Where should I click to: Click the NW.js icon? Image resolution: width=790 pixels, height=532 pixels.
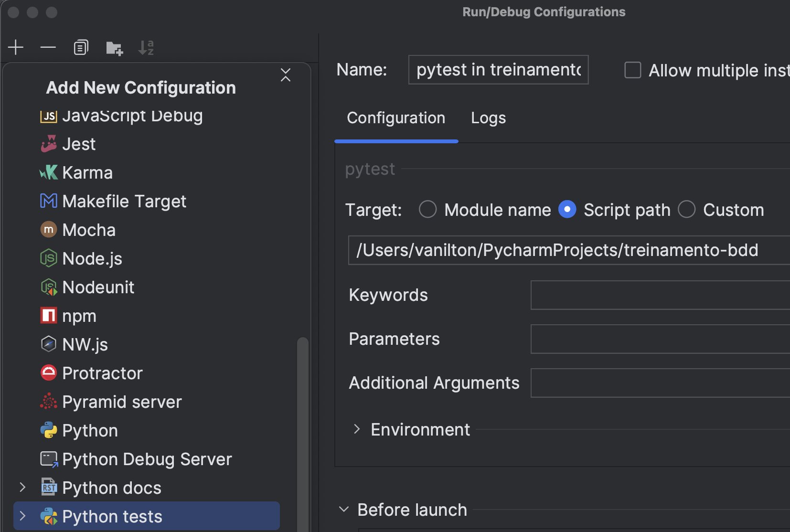coord(49,344)
